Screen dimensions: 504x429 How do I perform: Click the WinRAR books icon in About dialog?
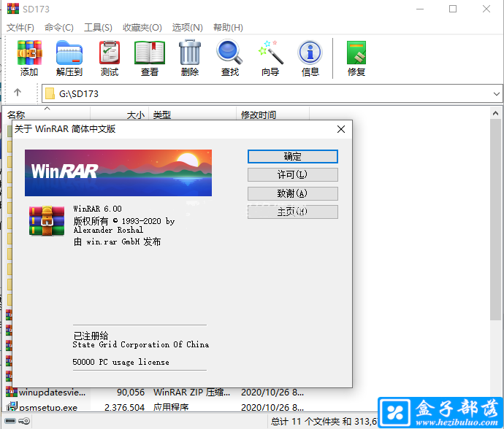point(47,221)
